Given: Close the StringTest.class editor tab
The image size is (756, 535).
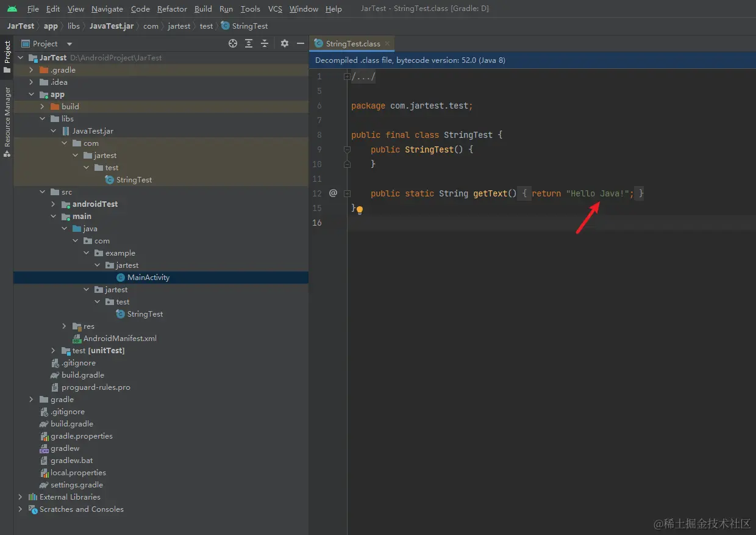Looking at the screenshot, I should (387, 44).
